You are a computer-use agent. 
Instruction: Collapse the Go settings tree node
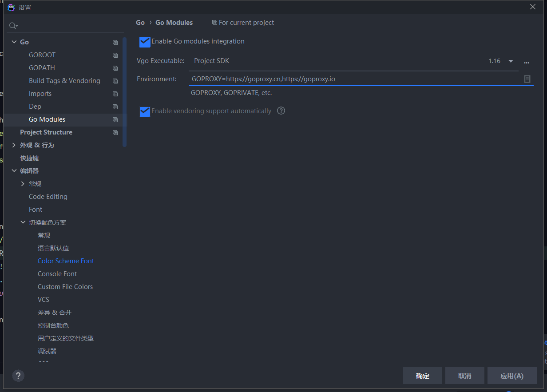pyautogui.click(x=14, y=42)
